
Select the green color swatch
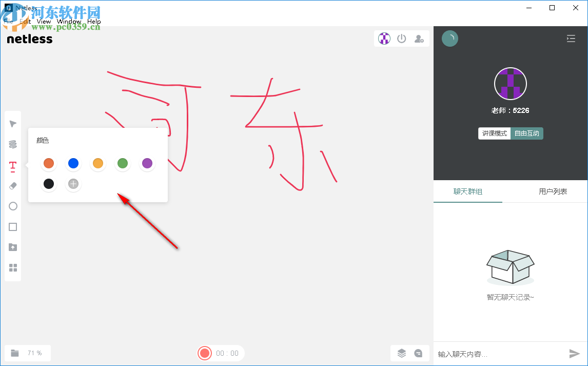pyautogui.click(x=123, y=163)
